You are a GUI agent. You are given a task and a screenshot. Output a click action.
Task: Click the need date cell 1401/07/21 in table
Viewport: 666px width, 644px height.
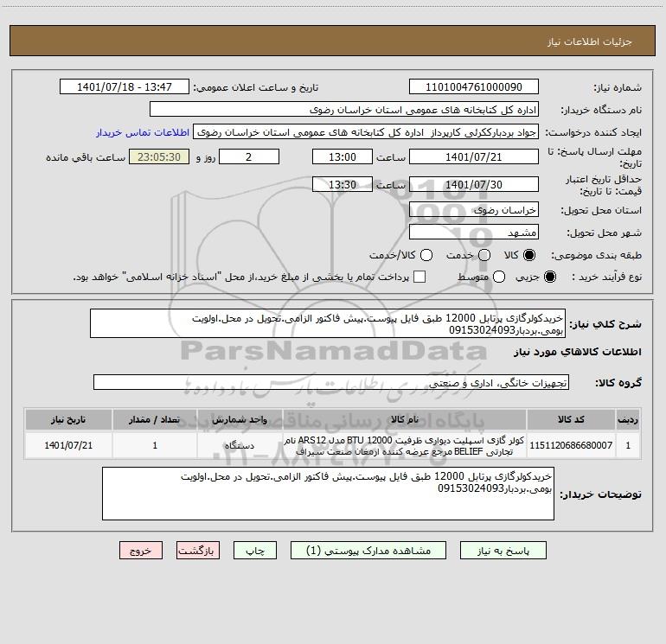(x=68, y=445)
